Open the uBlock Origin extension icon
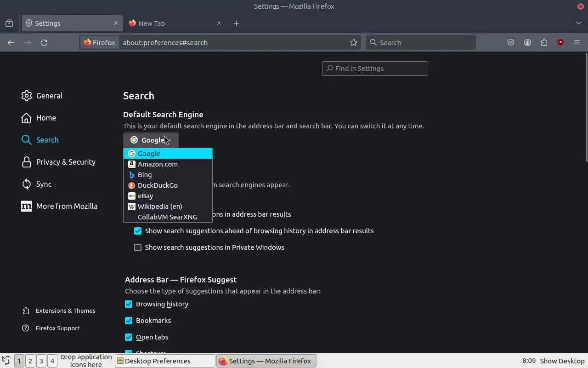 coord(560,42)
